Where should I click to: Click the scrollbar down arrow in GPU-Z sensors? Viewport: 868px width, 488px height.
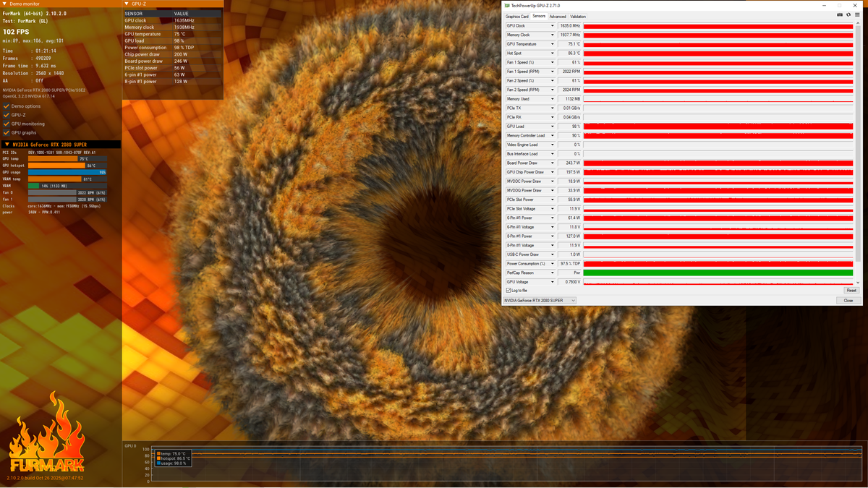click(x=858, y=283)
